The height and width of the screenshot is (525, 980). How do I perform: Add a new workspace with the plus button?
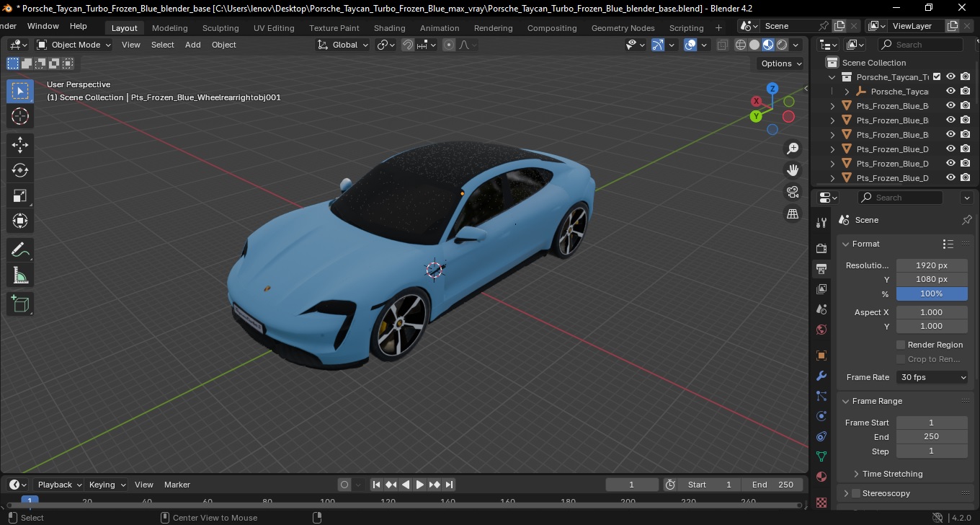coord(718,28)
